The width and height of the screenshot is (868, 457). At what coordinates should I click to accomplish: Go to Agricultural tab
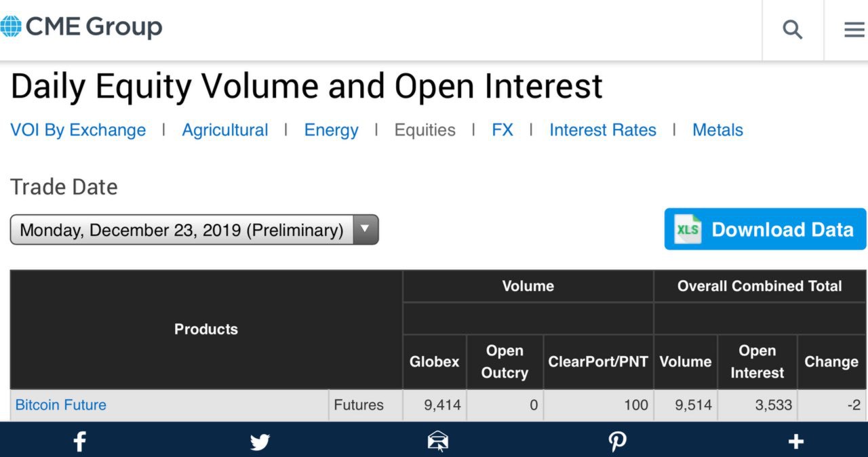225,130
